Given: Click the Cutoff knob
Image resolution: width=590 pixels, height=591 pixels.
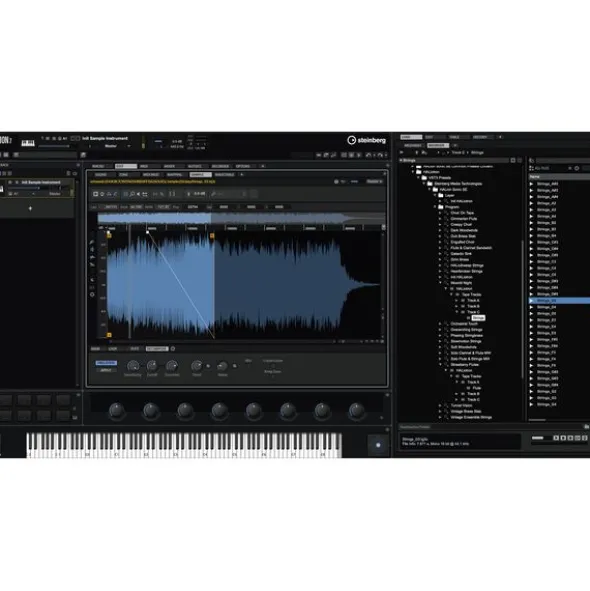Looking at the screenshot, I should [x=152, y=366].
